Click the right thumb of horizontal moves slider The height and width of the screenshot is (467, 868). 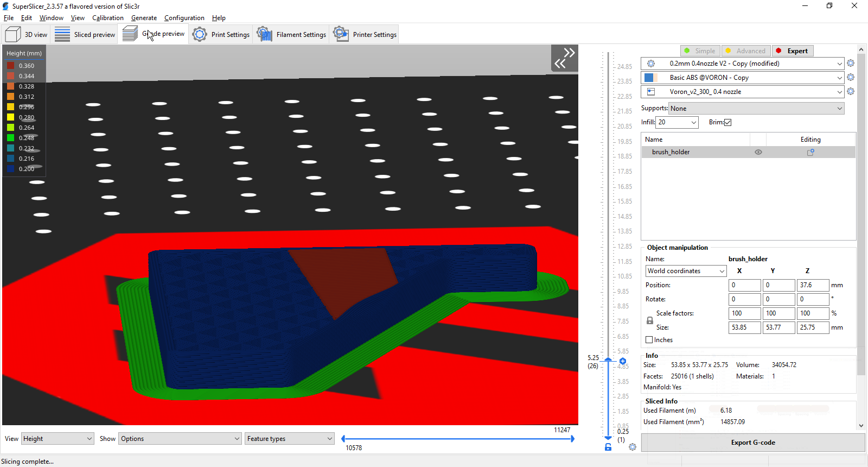[572, 439]
